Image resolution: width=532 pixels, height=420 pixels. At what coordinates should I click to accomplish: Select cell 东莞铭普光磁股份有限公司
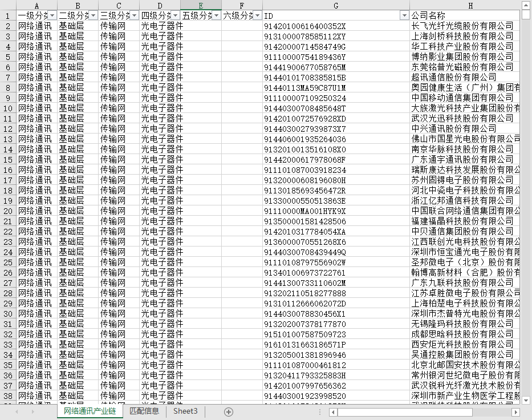[x=465, y=67]
